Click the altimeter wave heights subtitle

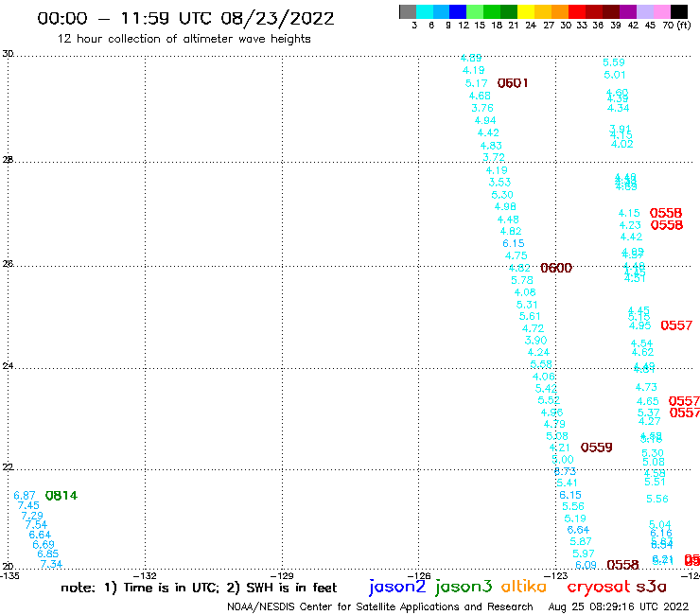(184, 40)
